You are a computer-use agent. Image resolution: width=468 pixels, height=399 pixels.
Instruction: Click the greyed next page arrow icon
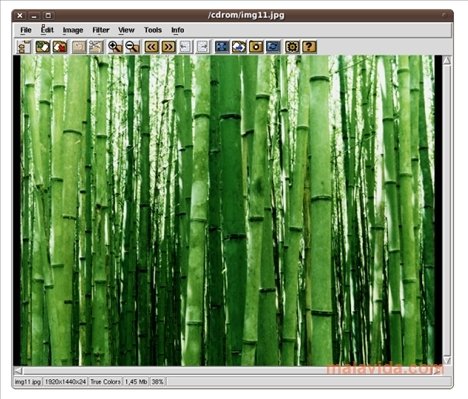tap(203, 47)
